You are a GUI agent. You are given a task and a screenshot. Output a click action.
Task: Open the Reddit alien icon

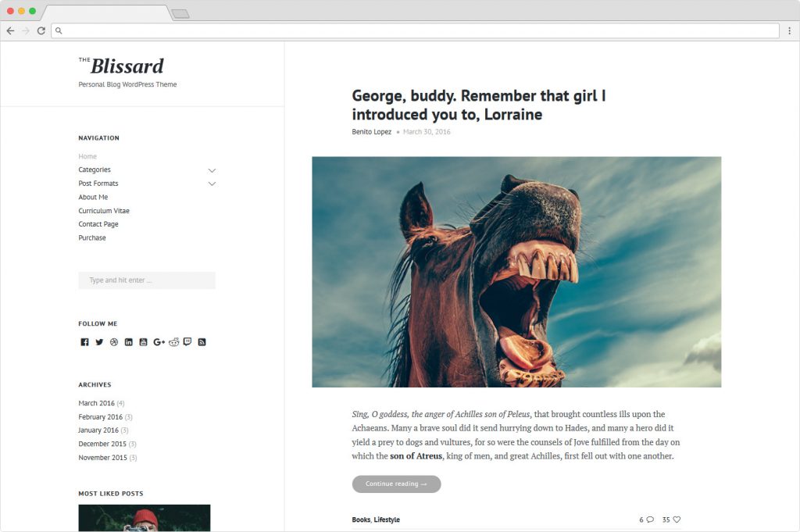pyautogui.click(x=174, y=341)
